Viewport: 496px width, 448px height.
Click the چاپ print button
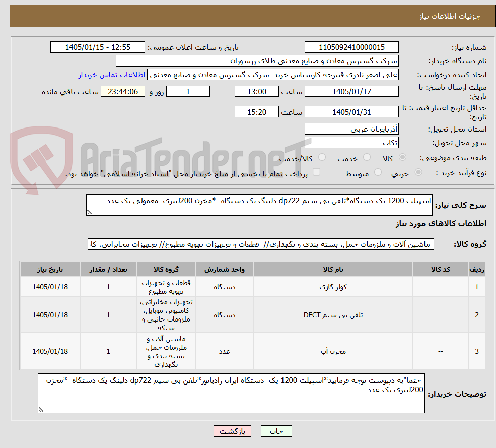276,431
